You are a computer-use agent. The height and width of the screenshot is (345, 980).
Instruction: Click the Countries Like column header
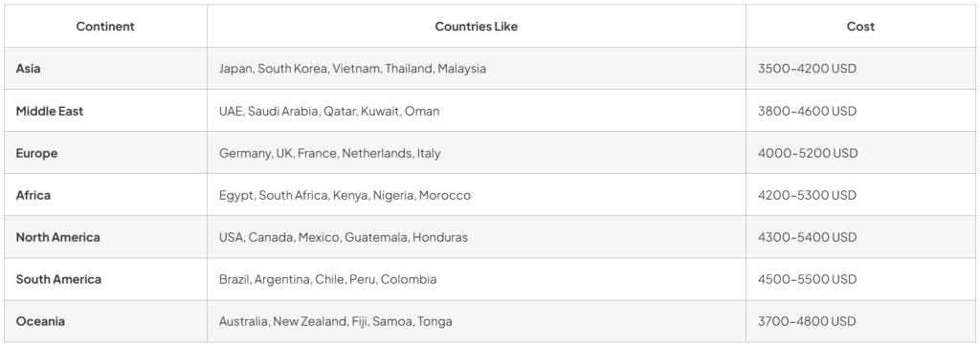click(477, 26)
